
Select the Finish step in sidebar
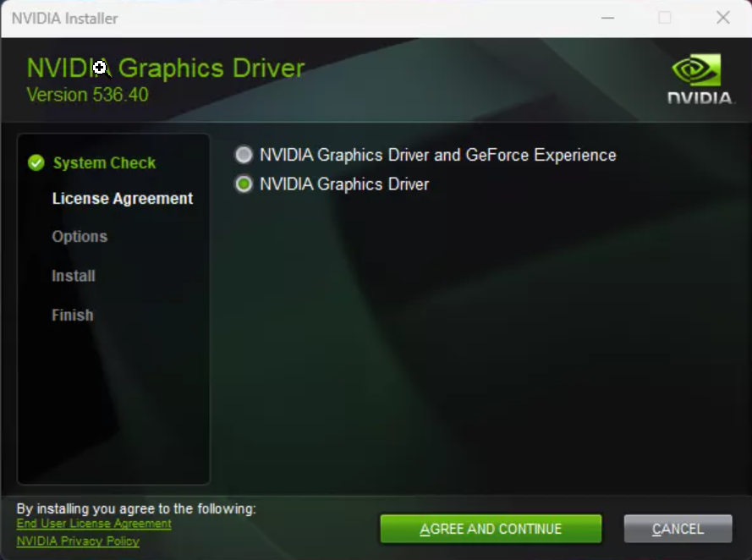73,315
